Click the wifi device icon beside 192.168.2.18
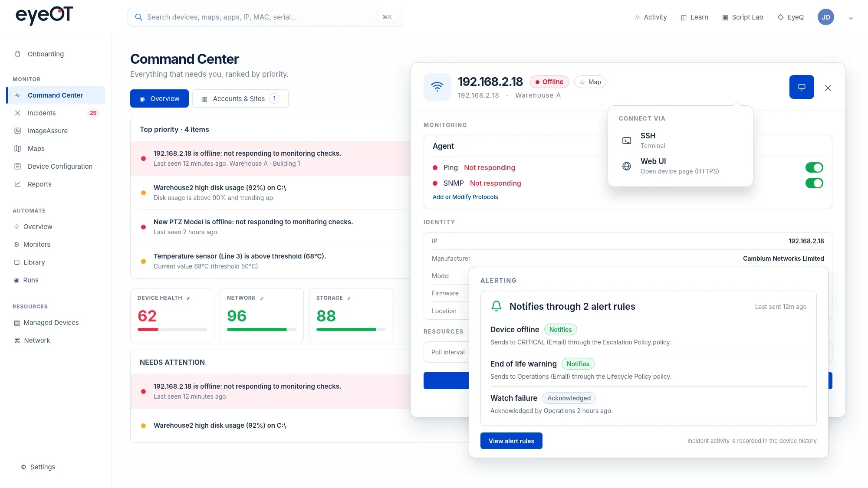The height and width of the screenshot is (488, 868). point(437,87)
